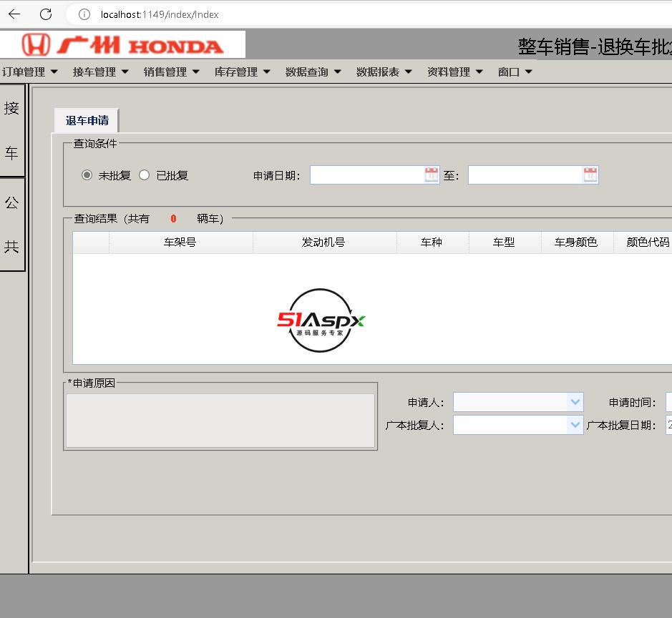This screenshot has height=618, width=672.
Task: Click the address bar URL
Action: [160, 14]
